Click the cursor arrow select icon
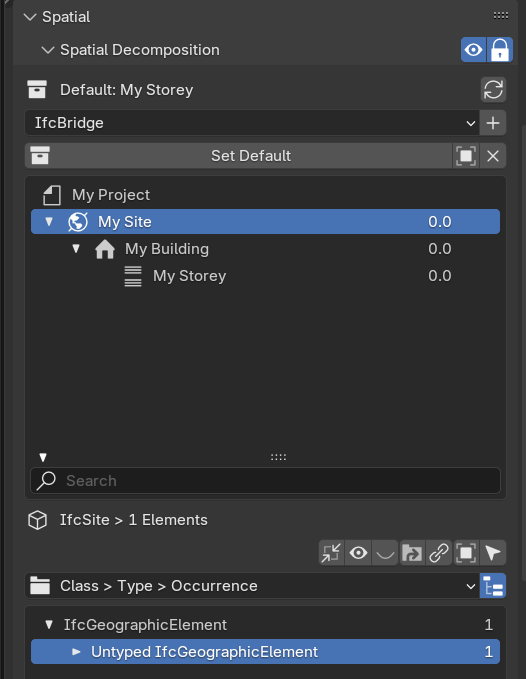The width and height of the screenshot is (526, 679). coord(493,553)
